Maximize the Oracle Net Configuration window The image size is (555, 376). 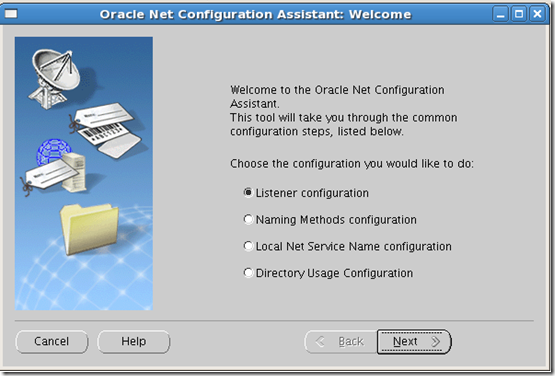point(519,14)
